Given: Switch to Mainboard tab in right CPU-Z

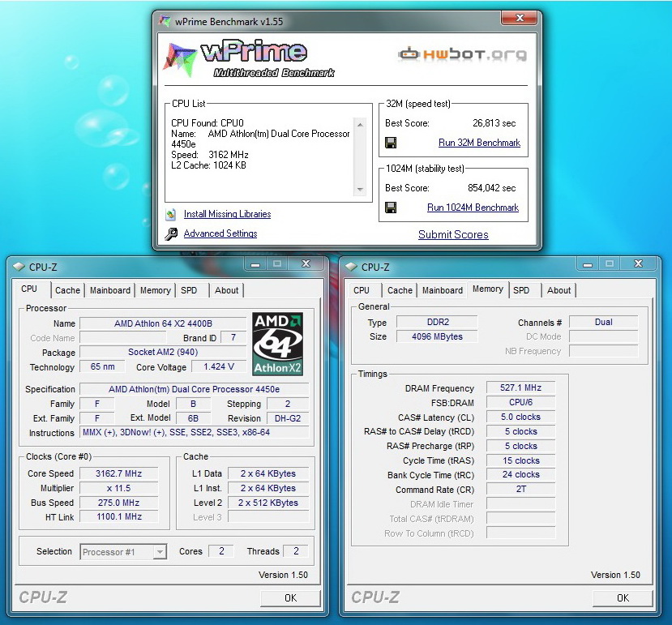Looking at the screenshot, I should (443, 290).
